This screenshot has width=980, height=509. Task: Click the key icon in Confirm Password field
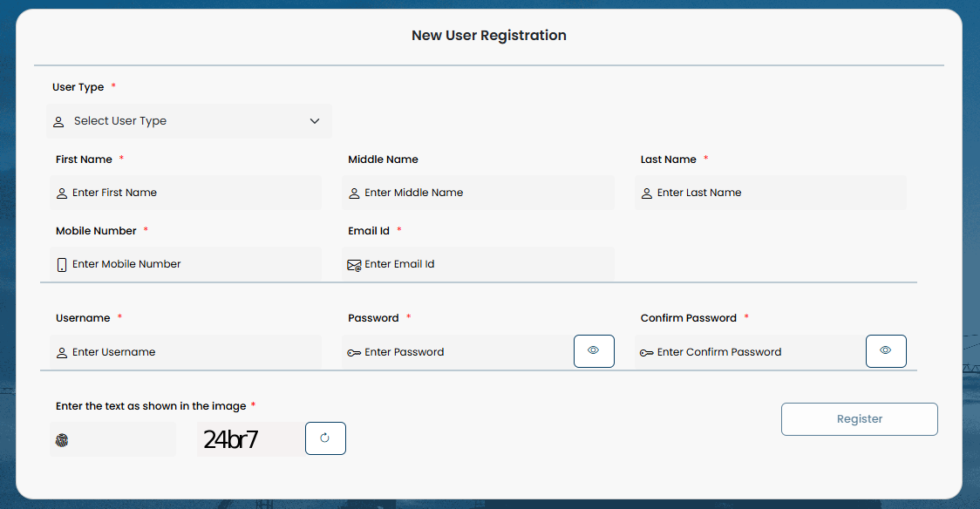click(x=646, y=353)
